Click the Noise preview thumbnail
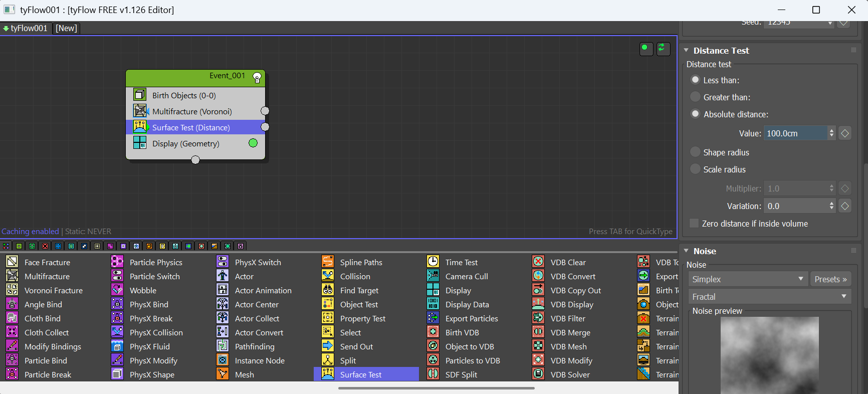Image resolution: width=868 pixels, height=394 pixels. (770, 355)
